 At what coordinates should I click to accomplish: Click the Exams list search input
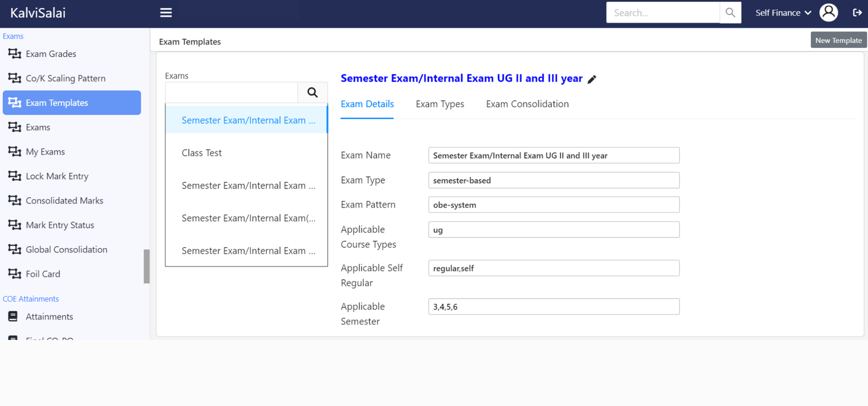pyautogui.click(x=232, y=92)
